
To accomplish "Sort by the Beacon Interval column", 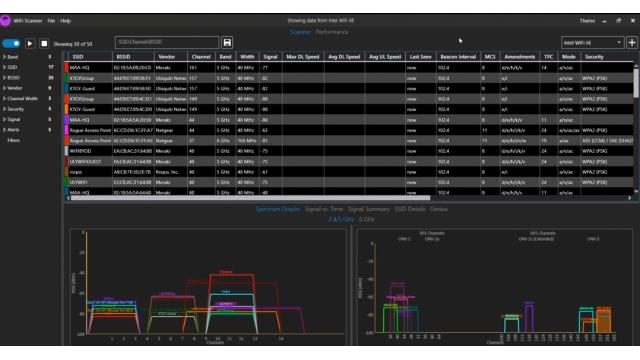I will pos(458,57).
